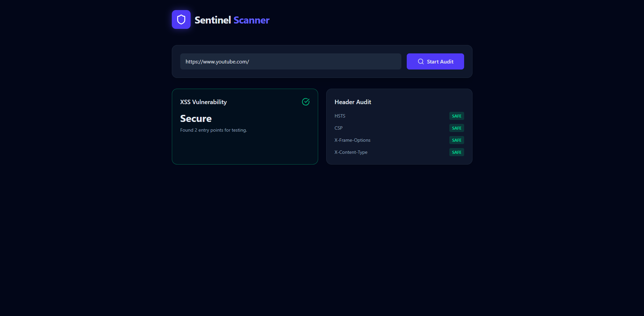Click the Sentinel shield logo icon
Image resolution: width=644 pixels, height=316 pixels.
click(x=181, y=19)
